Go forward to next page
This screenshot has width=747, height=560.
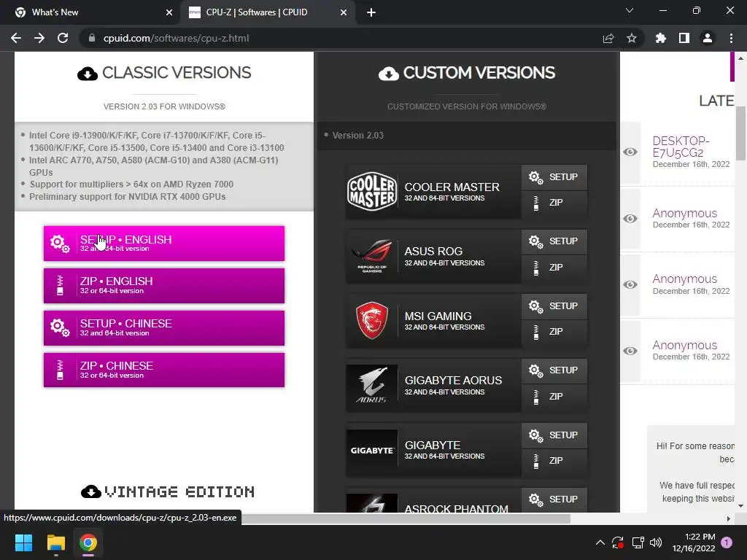point(39,38)
